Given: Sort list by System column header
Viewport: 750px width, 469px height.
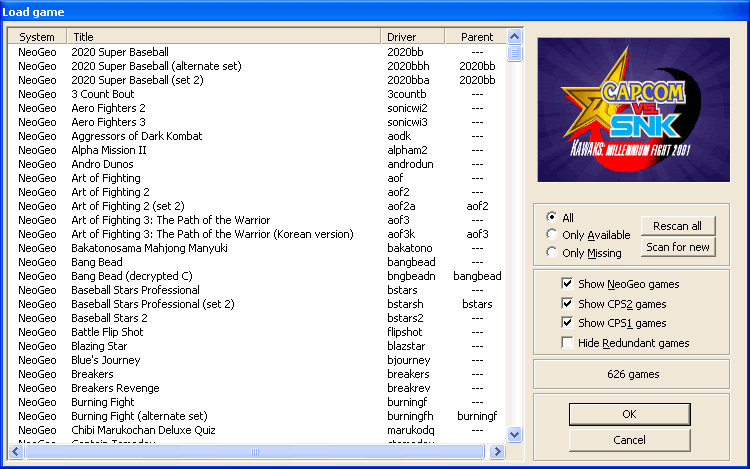Looking at the screenshot, I should coord(37,37).
